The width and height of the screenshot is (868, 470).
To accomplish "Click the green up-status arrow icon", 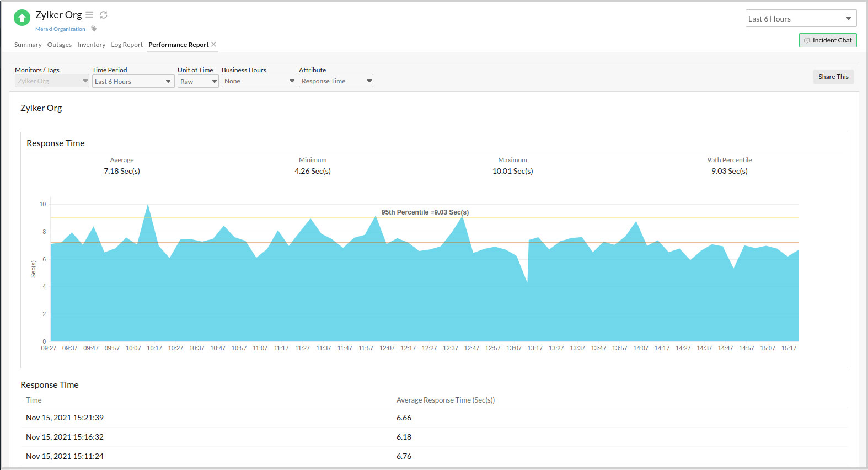I will (22, 18).
